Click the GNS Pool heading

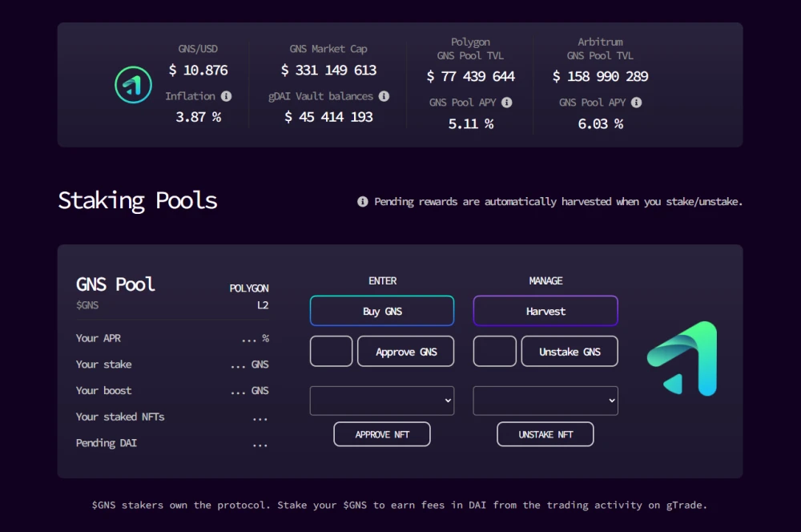point(115,284)
